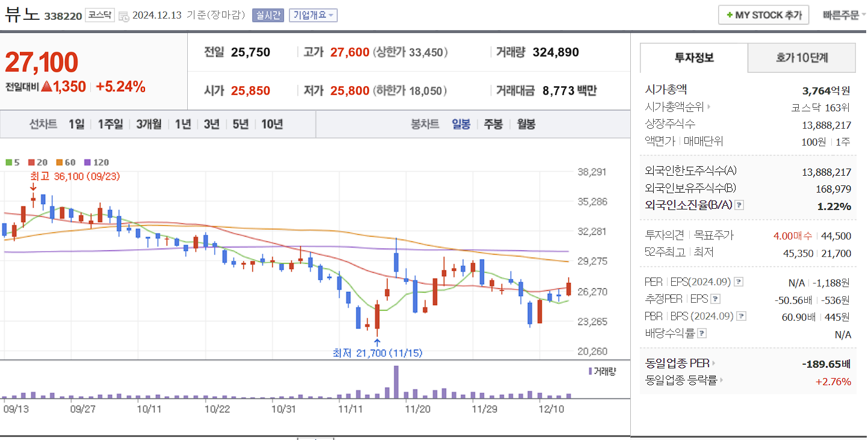
Task: Click the MY STOCK 추가 button
Action: pos(763,14)
